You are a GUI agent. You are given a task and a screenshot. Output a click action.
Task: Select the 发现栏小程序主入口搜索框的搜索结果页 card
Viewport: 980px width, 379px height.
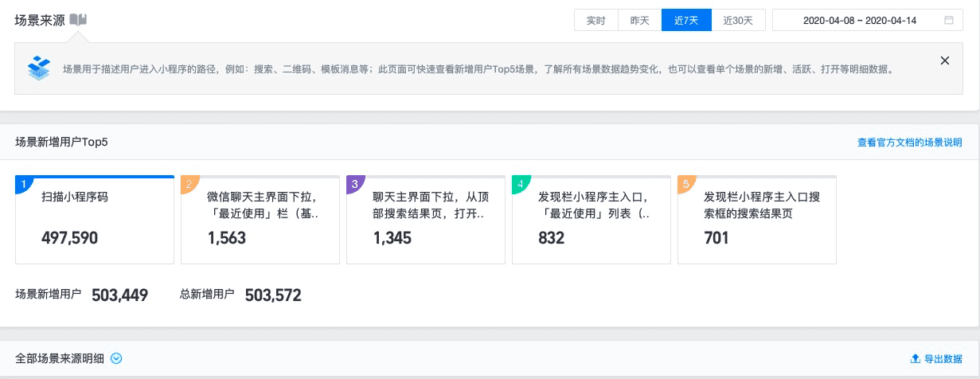point(757,220)
